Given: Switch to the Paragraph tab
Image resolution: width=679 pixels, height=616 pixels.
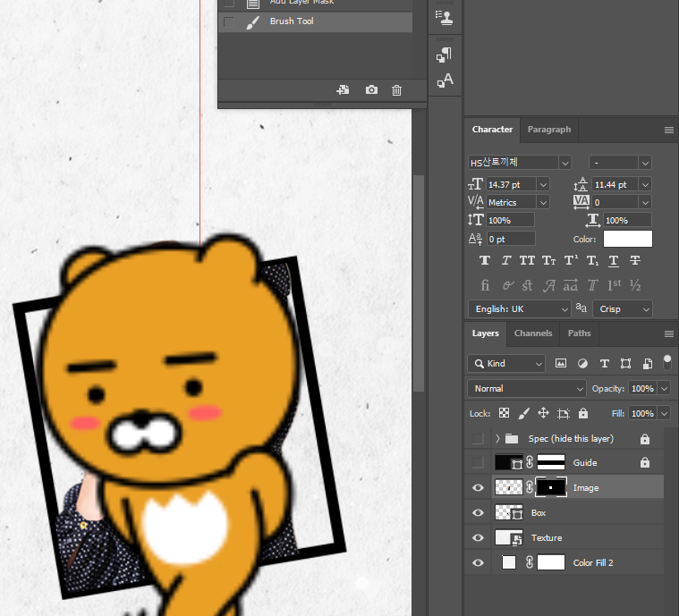Looking at the screenshot, I should coord(549,130).
